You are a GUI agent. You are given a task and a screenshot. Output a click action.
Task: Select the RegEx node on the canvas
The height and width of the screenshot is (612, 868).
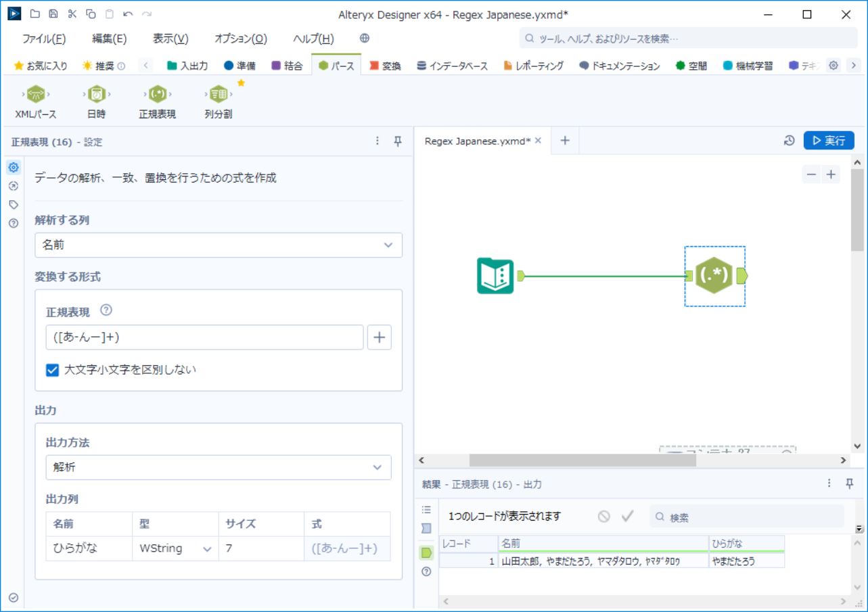coord(714,276)
